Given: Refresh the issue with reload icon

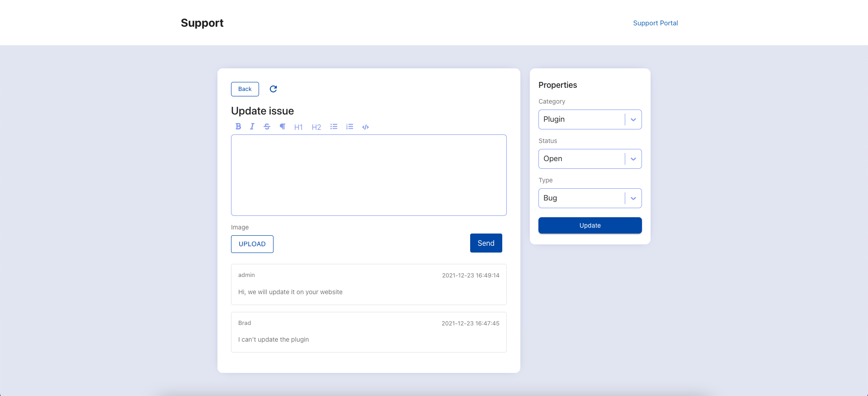Looking at the screenshot, I should [x=274, y=89].
